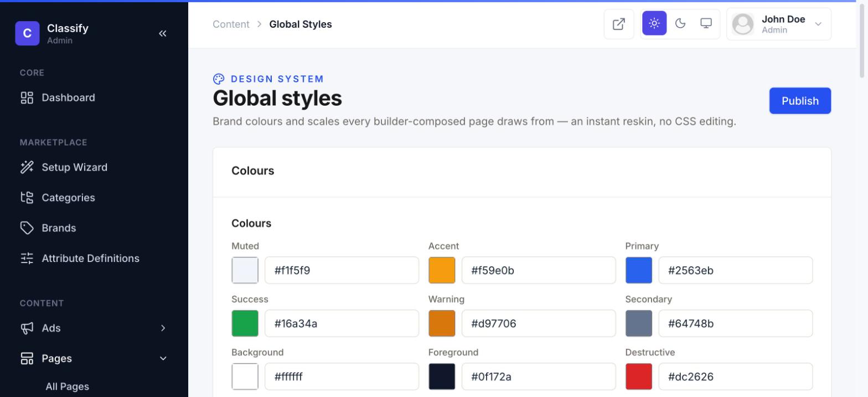Click the John Doe avatar image
Viewport: 868px width, 397px height.
point(743,24)
